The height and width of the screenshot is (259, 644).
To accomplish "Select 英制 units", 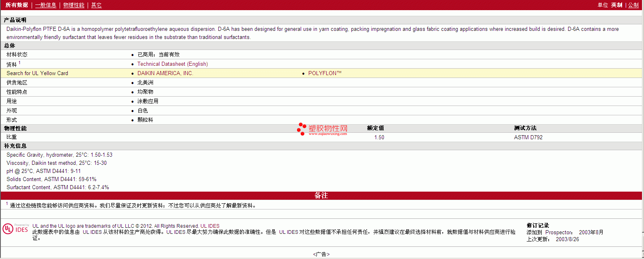I will coord(617,5).
